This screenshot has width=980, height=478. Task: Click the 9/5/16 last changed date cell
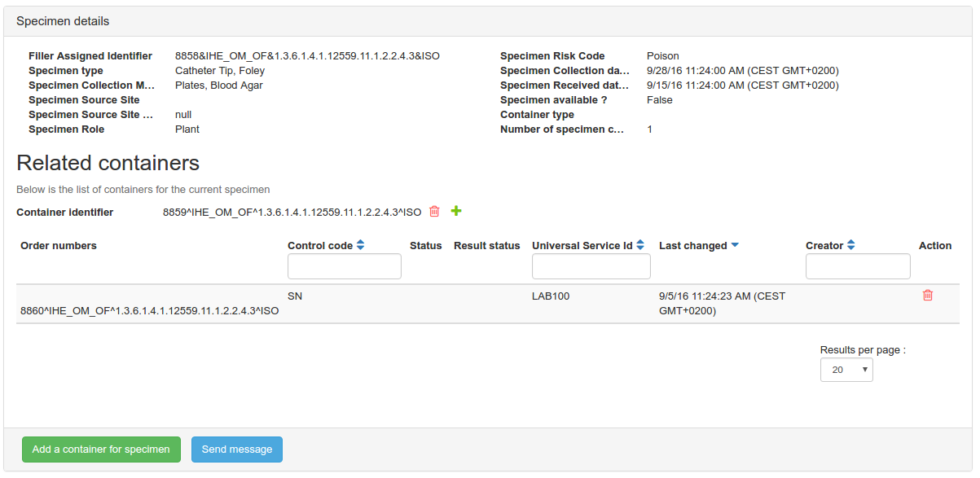[x=722, y=303]
